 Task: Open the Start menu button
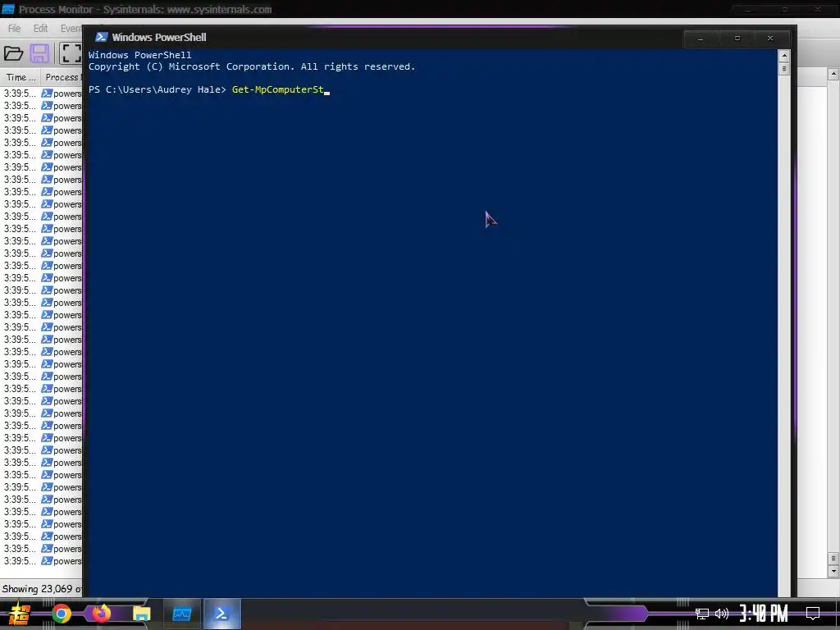[20, 614]
